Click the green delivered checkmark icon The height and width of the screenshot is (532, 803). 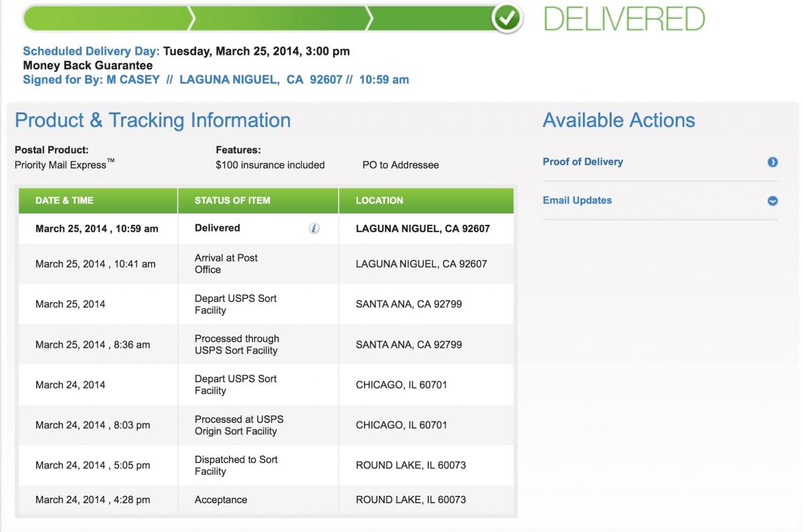pos(508,19)
